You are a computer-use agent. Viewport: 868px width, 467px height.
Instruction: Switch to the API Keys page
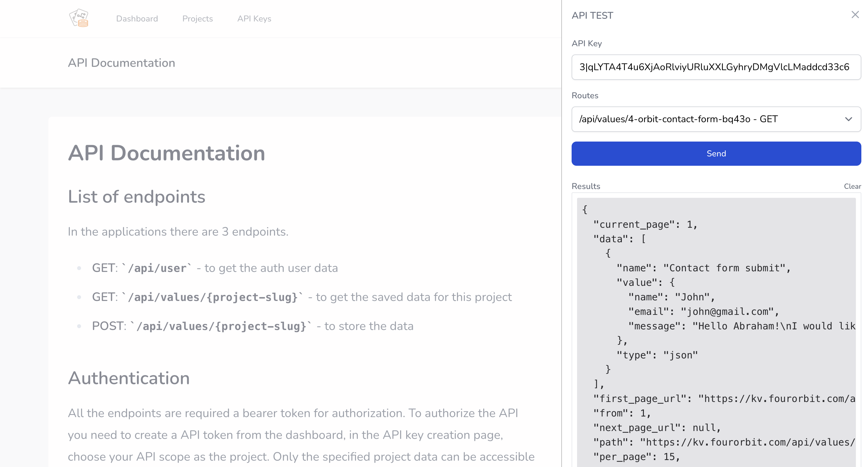[254, 18]
